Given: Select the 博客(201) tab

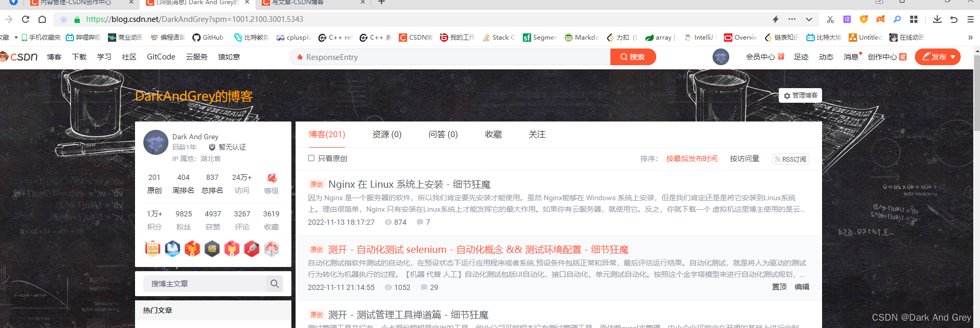Looking at the screenshot, I should pos(327,135).
